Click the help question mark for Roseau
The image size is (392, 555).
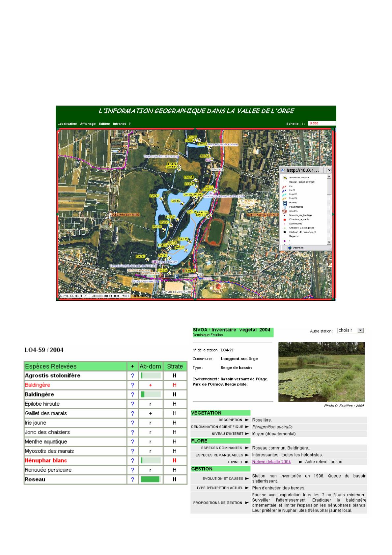[132, 480]
